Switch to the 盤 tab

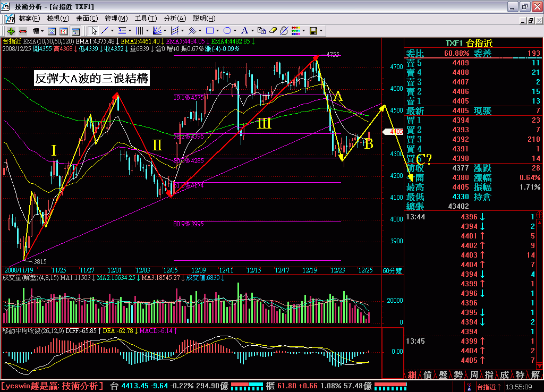click(443, 374)
